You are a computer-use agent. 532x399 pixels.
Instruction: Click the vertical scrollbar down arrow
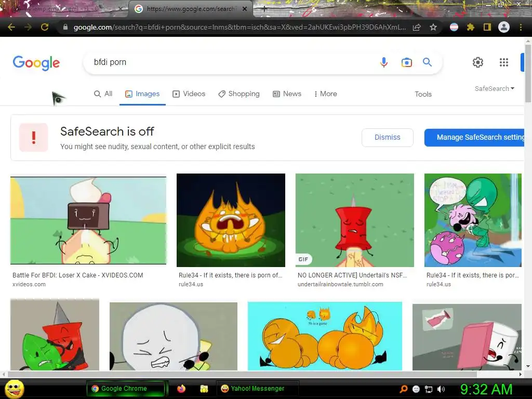(528, 367)
